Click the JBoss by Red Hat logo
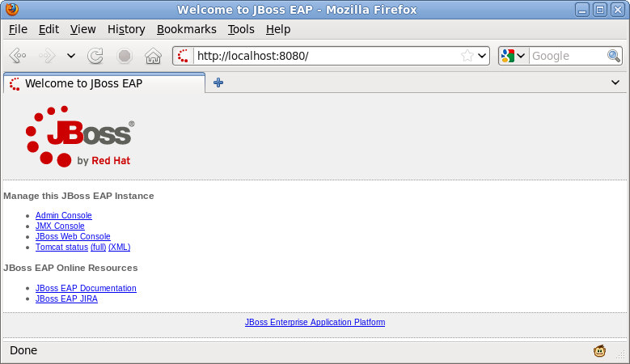Viewport: 630px width, 364px height. (80, 137)
